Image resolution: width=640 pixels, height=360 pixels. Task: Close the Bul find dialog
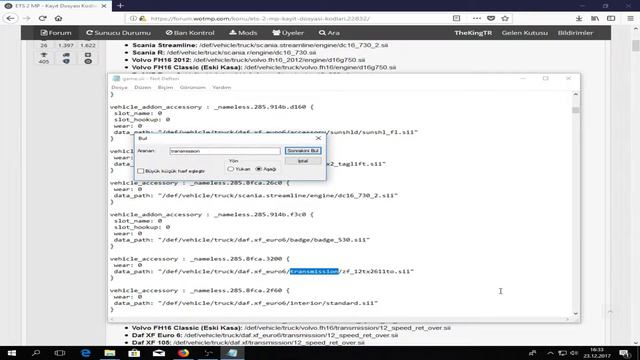318,138
